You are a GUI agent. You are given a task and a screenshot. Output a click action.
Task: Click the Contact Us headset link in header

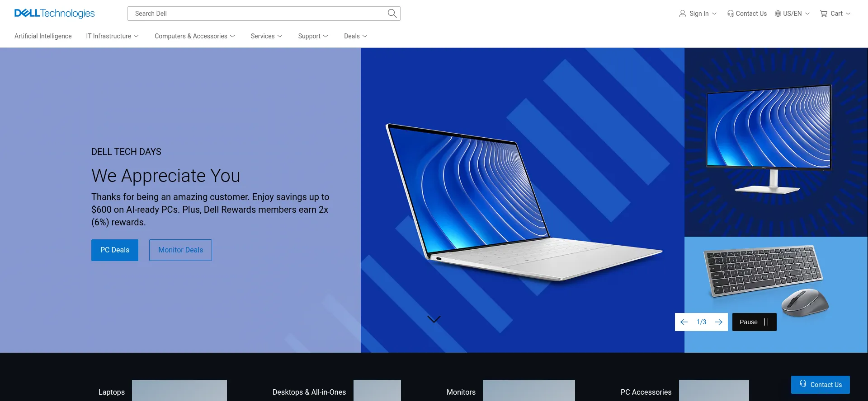click(747, 14)
